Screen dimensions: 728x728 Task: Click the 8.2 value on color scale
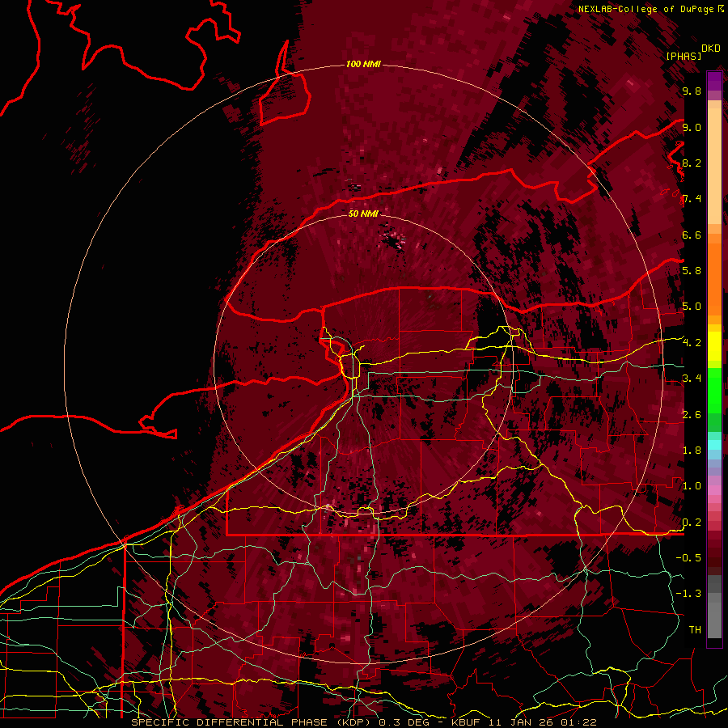[x=692, y=163]
